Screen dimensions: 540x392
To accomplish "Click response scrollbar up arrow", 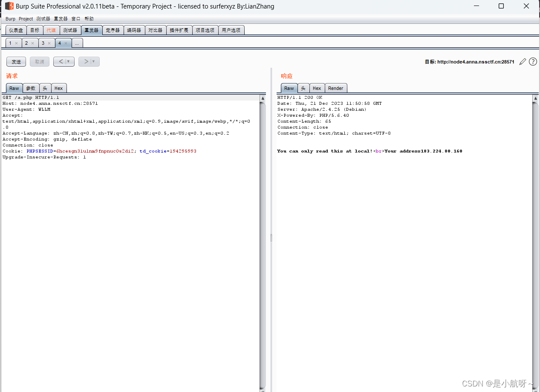I will [x=535, y=98].
